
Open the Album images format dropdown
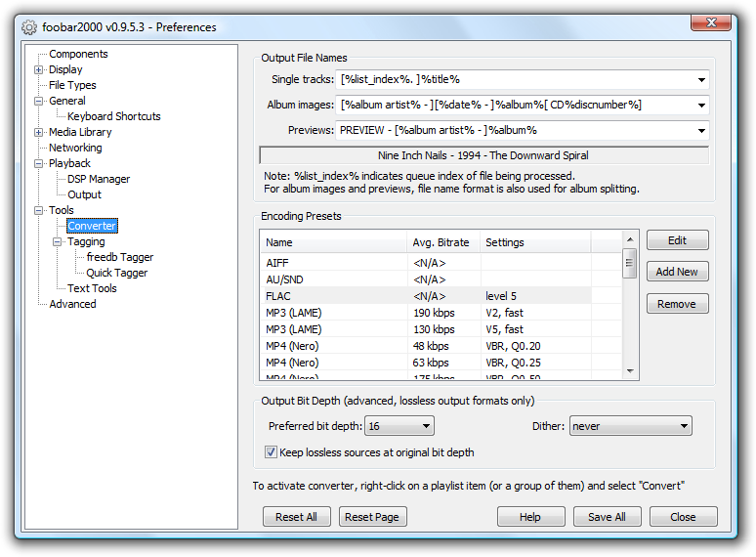click(x=701, y=106)
